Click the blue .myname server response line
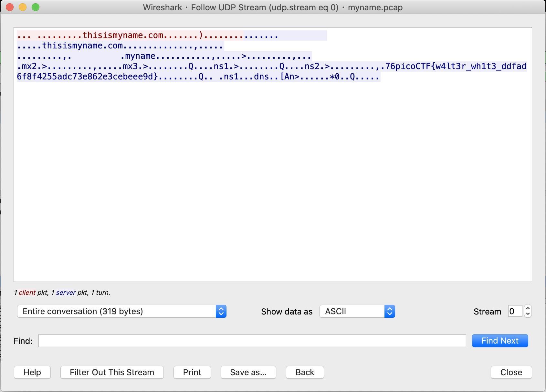The width and height of the screenshot is (546, 392). tap(140, 56)
